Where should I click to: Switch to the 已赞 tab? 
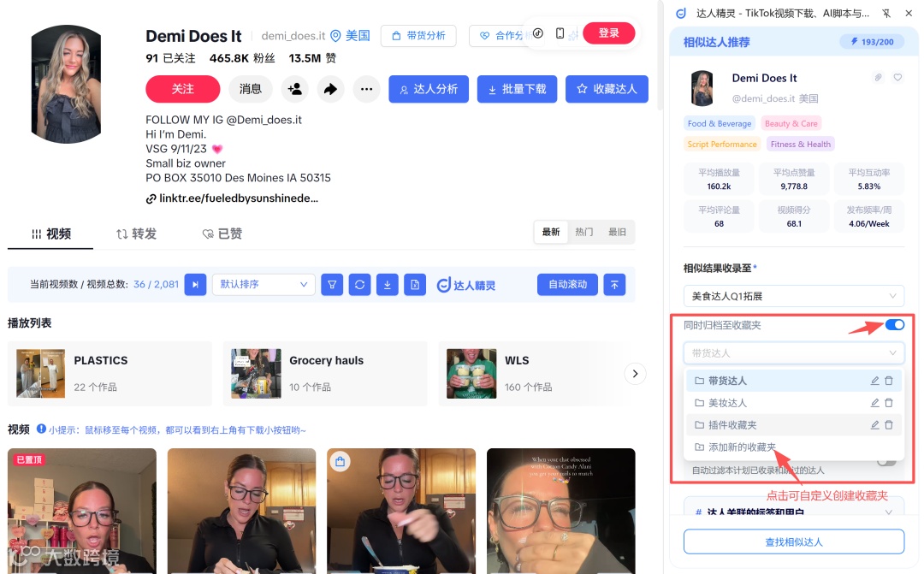[222, 234]
